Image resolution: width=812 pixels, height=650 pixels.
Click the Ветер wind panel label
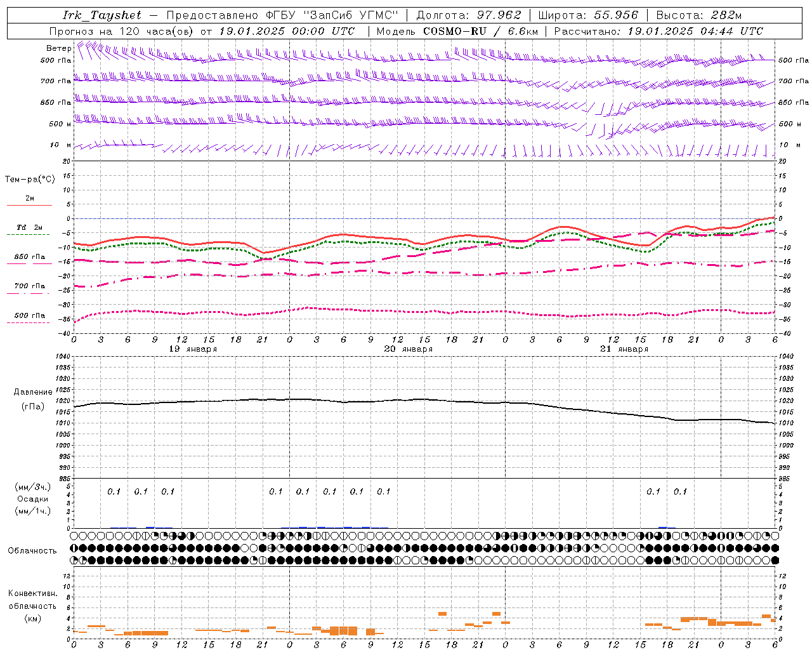58,48
